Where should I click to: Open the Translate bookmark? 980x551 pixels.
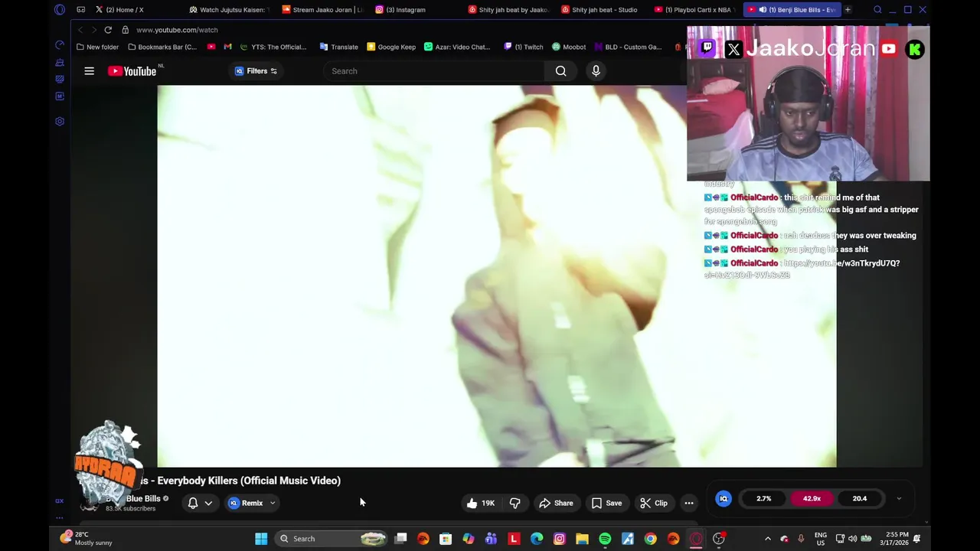click(338, 47)
